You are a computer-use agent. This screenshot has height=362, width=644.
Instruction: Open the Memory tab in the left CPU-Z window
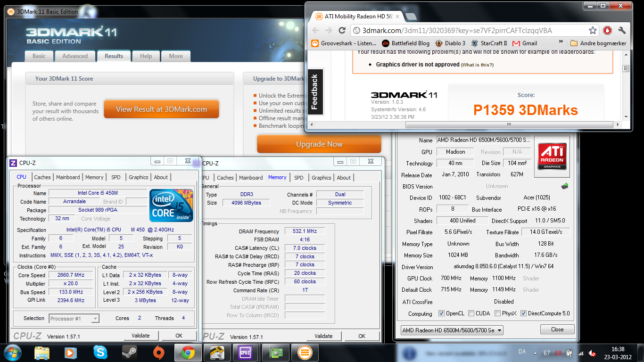[x=94, y=177]
